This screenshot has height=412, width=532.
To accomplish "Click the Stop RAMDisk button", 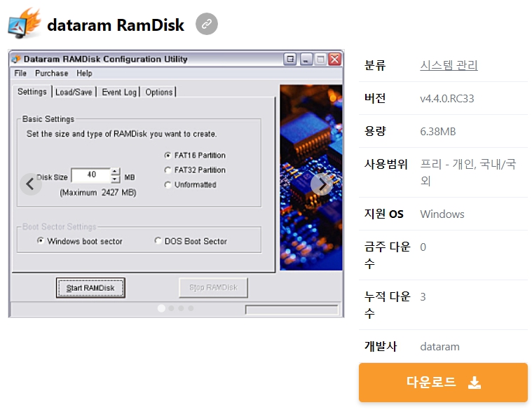I will 213,287.
